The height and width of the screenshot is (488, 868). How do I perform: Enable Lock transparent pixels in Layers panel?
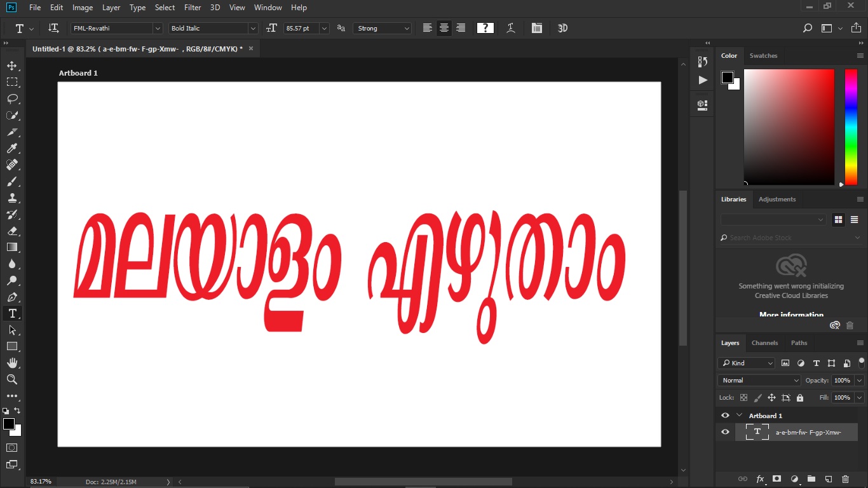click(744, 397)
